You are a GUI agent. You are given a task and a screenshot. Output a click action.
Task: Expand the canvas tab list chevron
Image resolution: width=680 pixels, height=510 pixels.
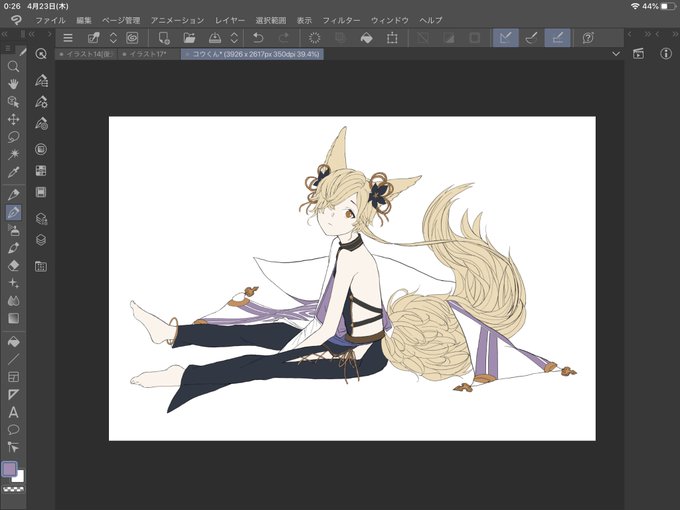(x=616, y=54)
